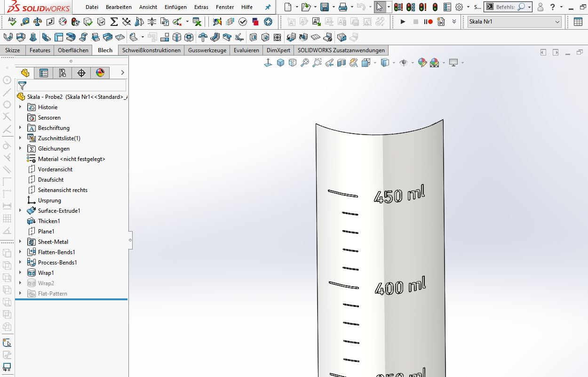Open the SOLIDWORKS Zusatzanwendungen tab
Screen dimensions: 588x377
tap(341, 50)
